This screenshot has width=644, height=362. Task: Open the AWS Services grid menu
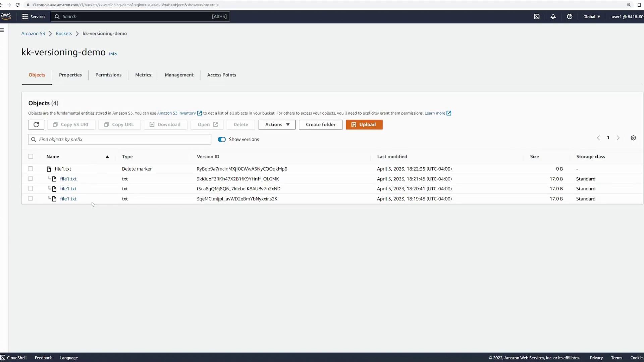(x=25, y=17)
